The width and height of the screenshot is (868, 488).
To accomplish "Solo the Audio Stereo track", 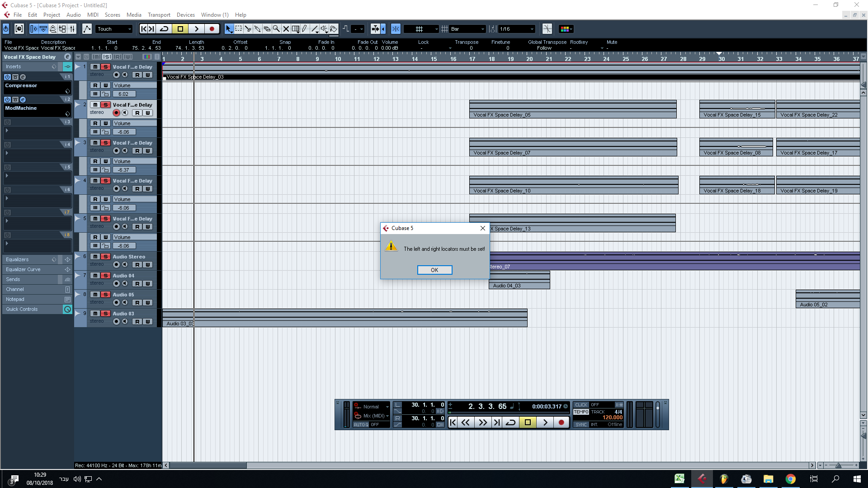I will [x=105, y=257].
